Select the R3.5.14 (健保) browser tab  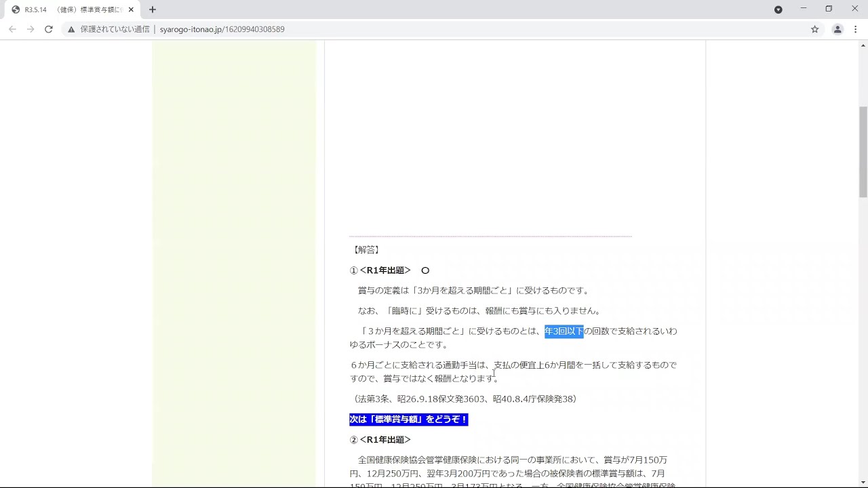tap(71, 9)
